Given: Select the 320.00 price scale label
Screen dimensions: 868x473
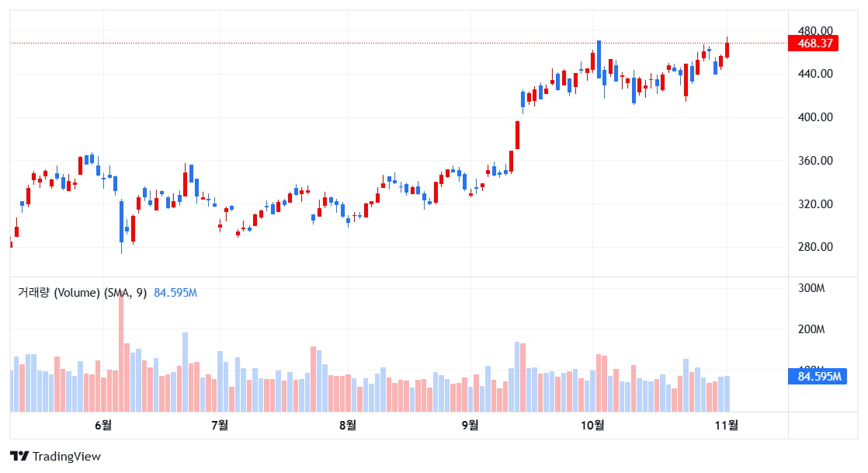Looking at the screenshot, I should [x=815, y=204].
